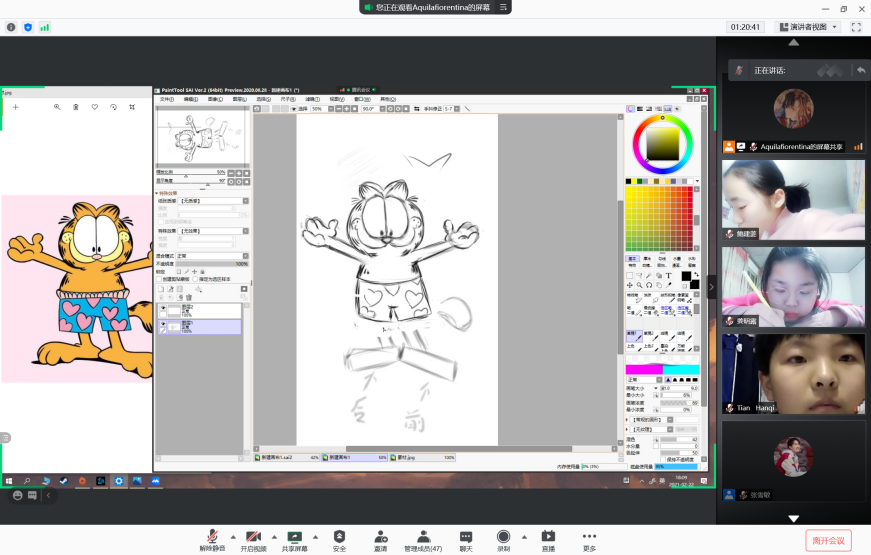This screenshot has height=555, width=871.
Task: Switch to the 新建画布1.sai2 document tab
Action: point(287,457)
